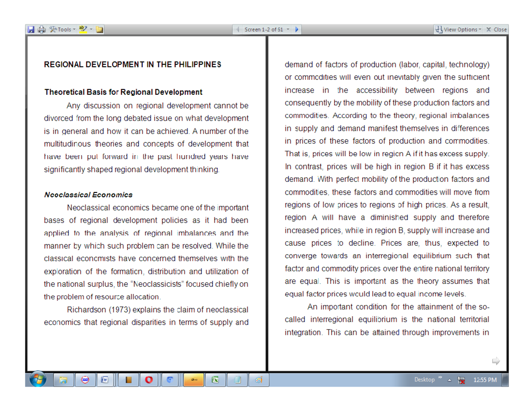Viewport: 532px width, 411px height.
Task: Open the View Options menu
Action: coord(458,30)
